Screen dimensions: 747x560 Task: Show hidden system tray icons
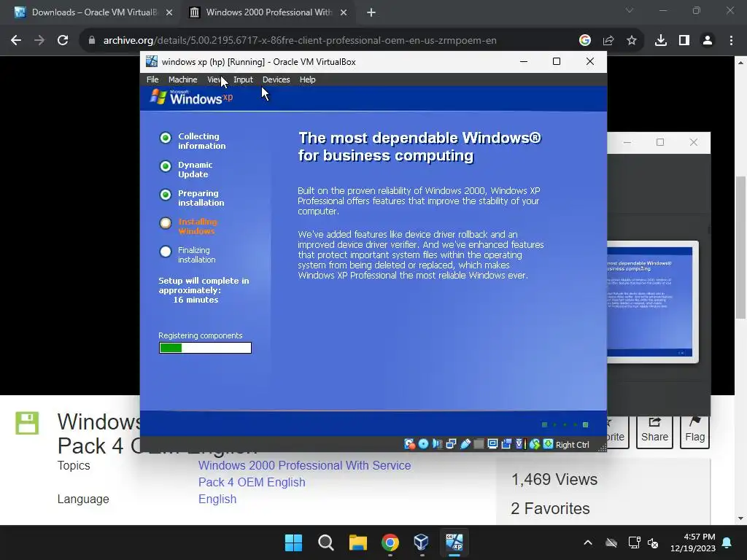[x=588, y=542]
